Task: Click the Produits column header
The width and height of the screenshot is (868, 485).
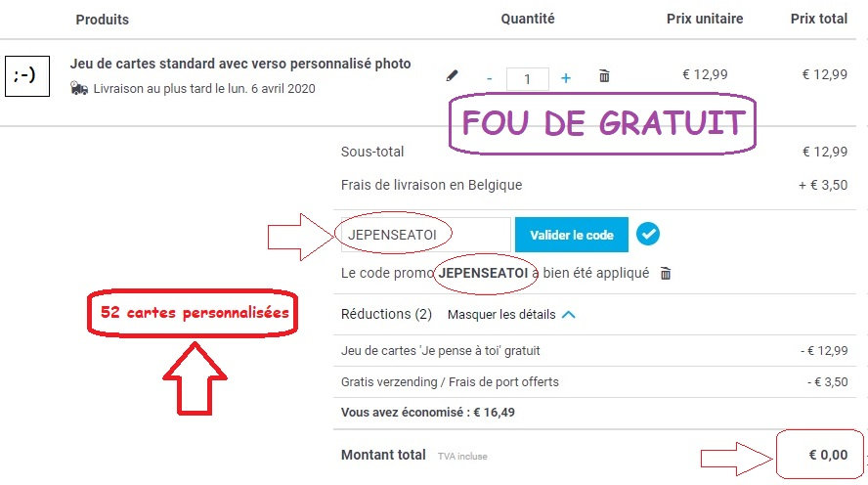Action: click(102, 20)
